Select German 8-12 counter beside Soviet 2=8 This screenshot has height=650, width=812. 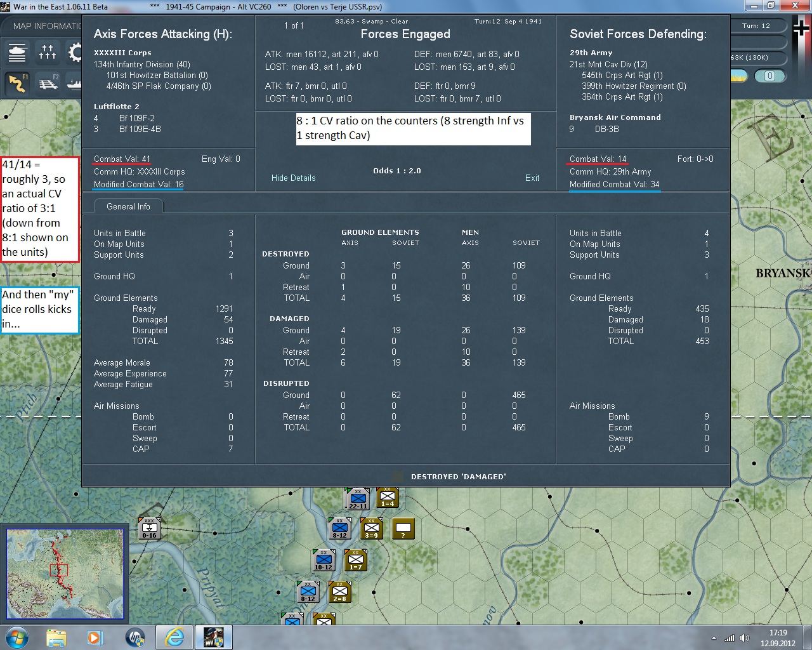tap(308, 592)
